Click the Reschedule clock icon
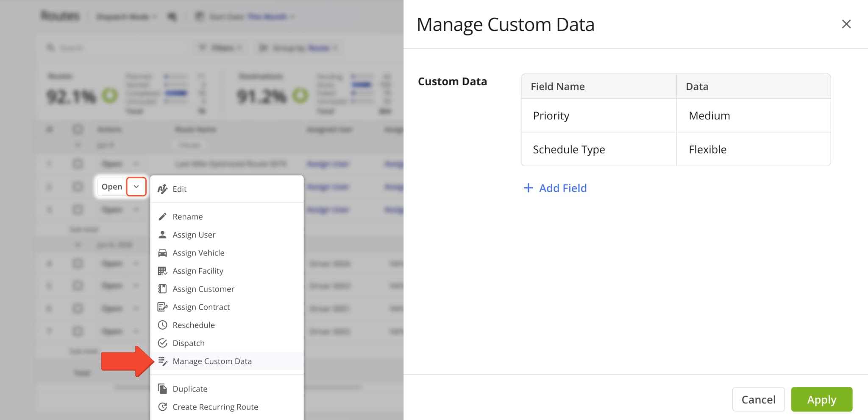 click(x=162, y=325)
